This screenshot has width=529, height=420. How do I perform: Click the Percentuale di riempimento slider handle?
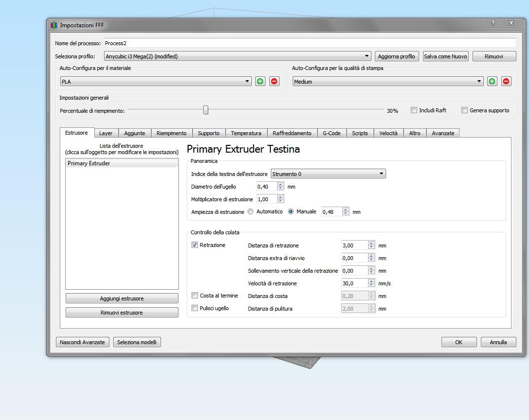point(206,110)
